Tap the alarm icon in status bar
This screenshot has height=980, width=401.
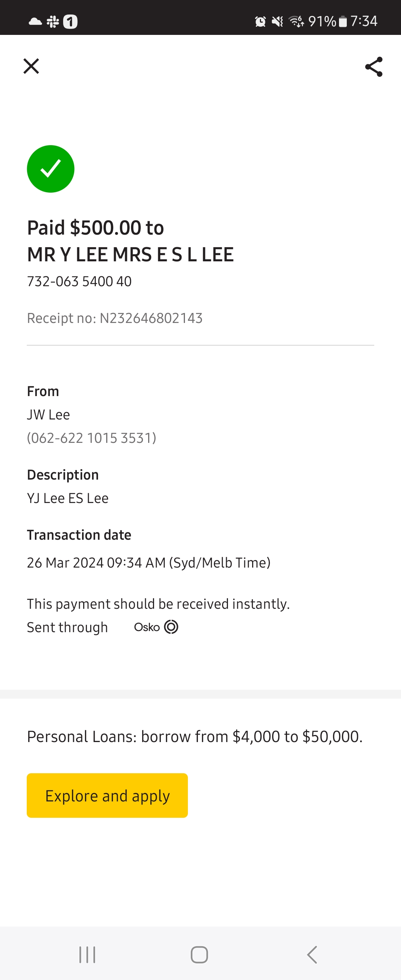pyautogui.click(x=260, y=22)
